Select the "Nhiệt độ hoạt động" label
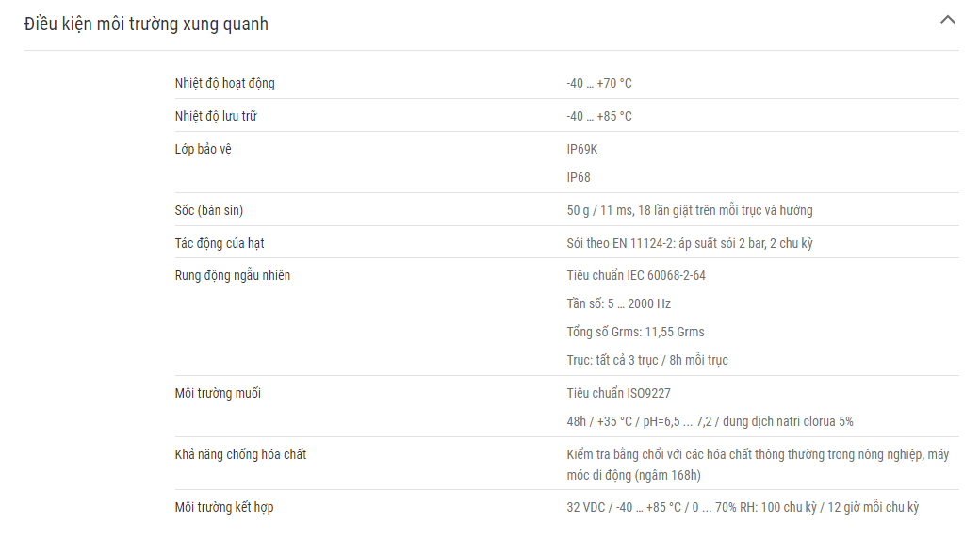 coord(224,83)
